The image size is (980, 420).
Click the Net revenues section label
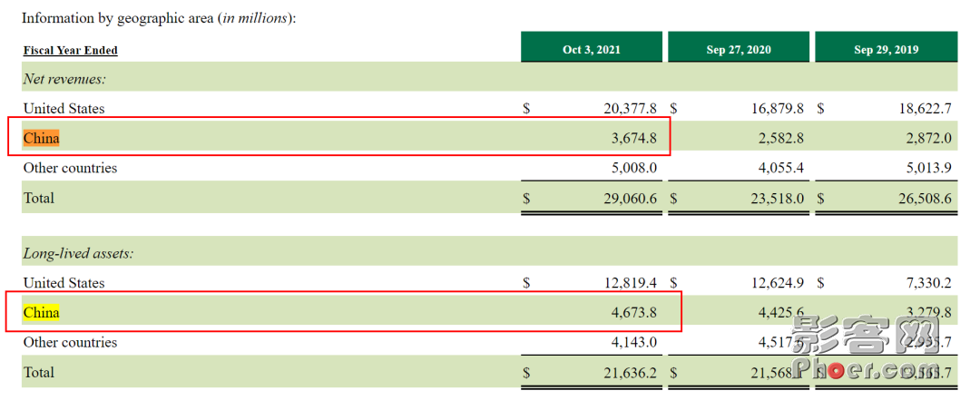click(x=65, y=79)
